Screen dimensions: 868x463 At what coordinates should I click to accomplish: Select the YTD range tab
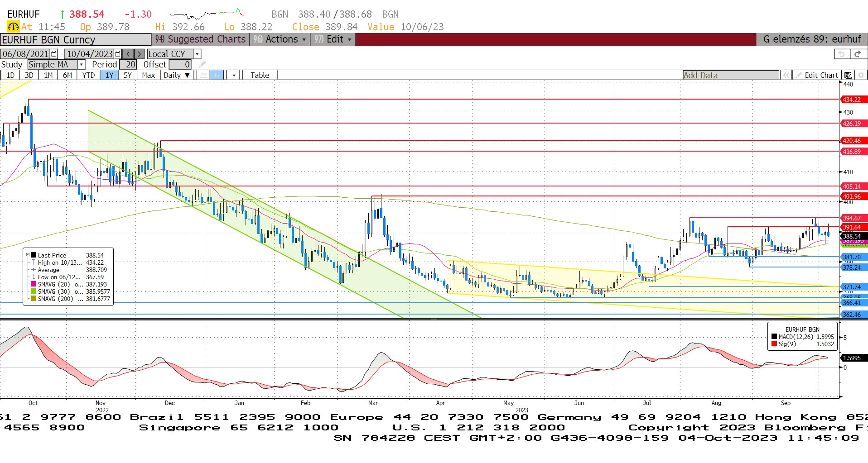pyautogui.click(x=88, y=75)
